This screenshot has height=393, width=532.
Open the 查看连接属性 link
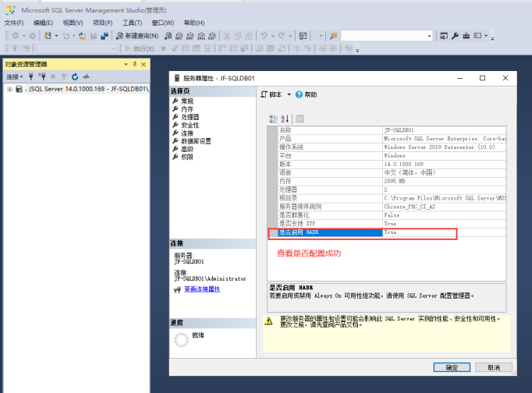202,289
